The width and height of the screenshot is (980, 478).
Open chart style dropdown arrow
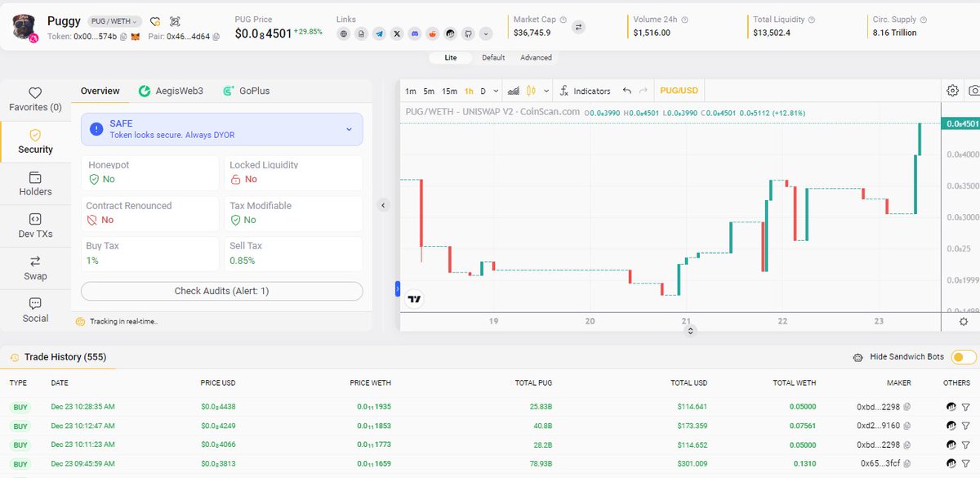pyautogui.click(x=545, y=92)
